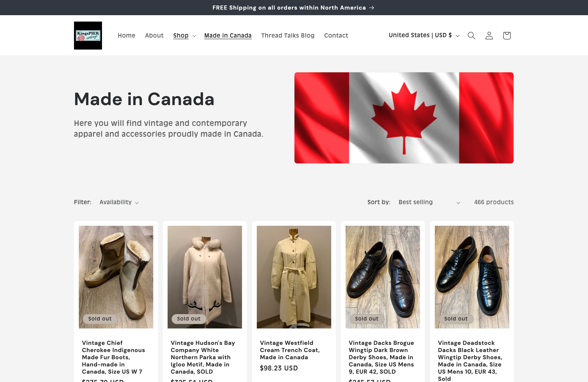
Task: Navigate to the Contact page
Action: (x=336, y=36)
